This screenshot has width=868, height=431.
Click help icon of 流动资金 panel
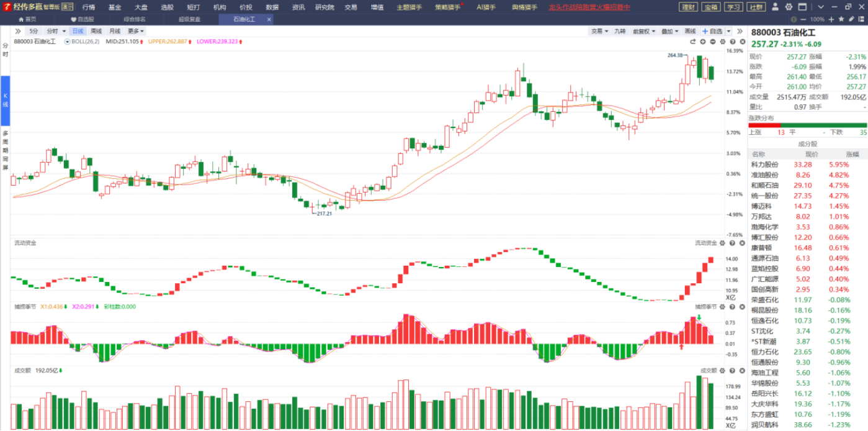pos(732,243)
